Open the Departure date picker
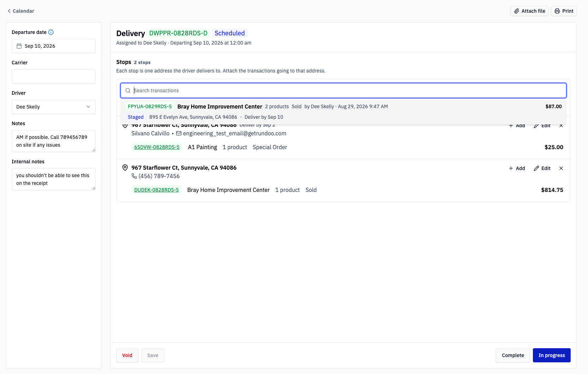This screenshot has width=588, height=374. tap(54, 46)
